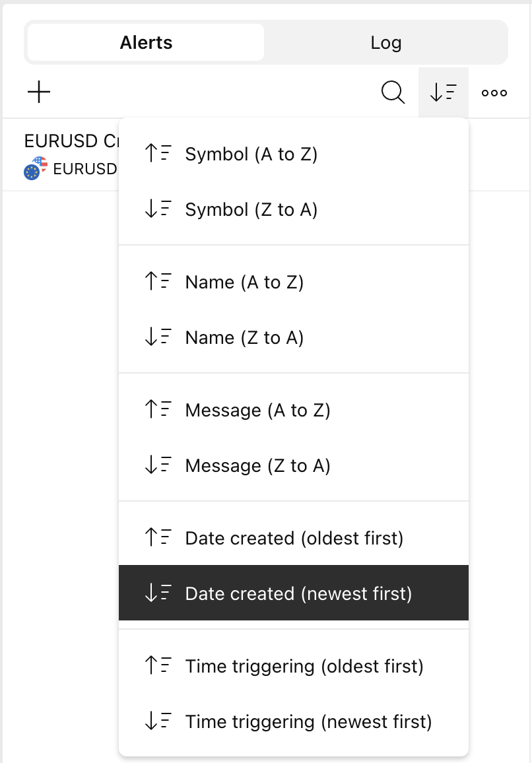The height and width of the screenshot is (763, 532).
Task: Open the alert search magnifier icon
Action: (x=393, y=92)
